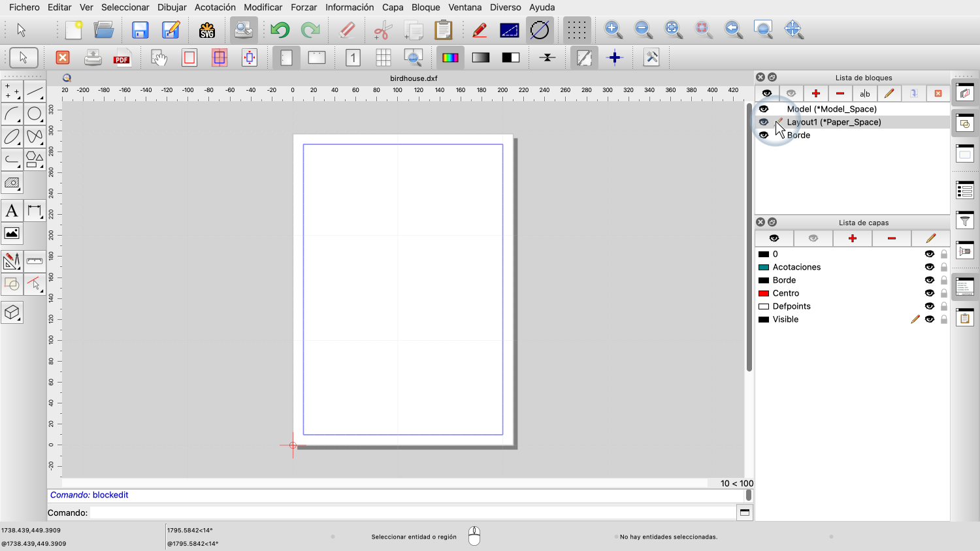This screenshot has height=551, width=980.
Task: Undo the last action
Action: click(x=280, y=30)
